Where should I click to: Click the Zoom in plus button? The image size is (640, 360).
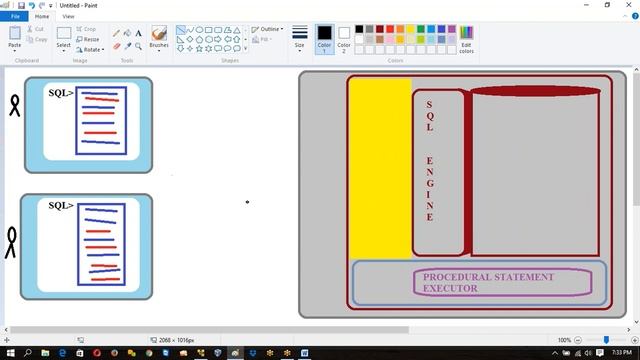tap(635, 340)
